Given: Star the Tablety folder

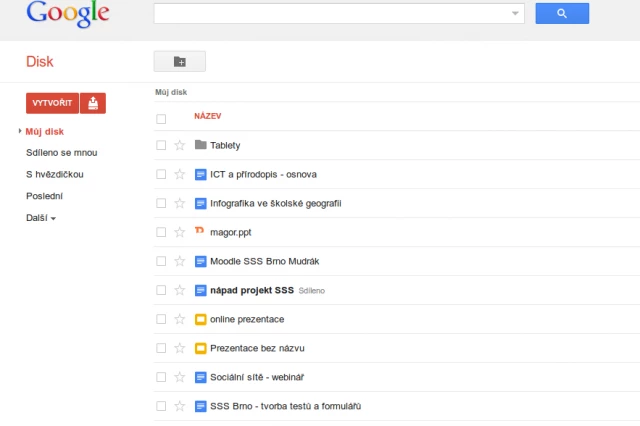Looking at the screenshot, I should tap(180, 145).
